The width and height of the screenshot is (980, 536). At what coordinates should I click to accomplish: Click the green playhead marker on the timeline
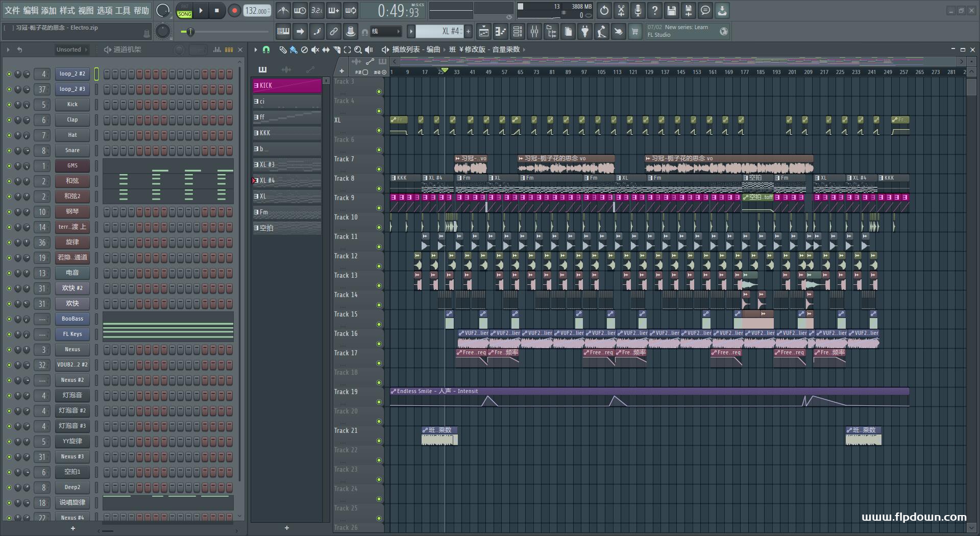(x=445, y=70)
